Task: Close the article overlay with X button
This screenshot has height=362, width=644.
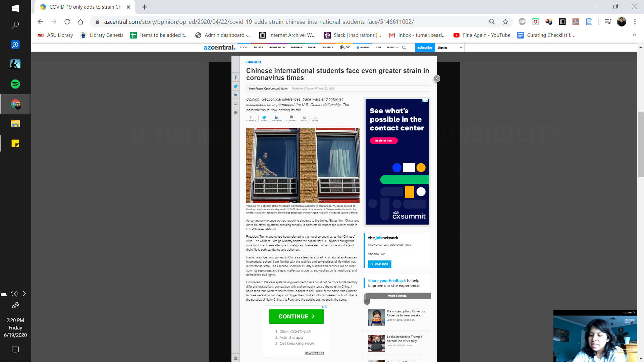Action: coord(436,78)
